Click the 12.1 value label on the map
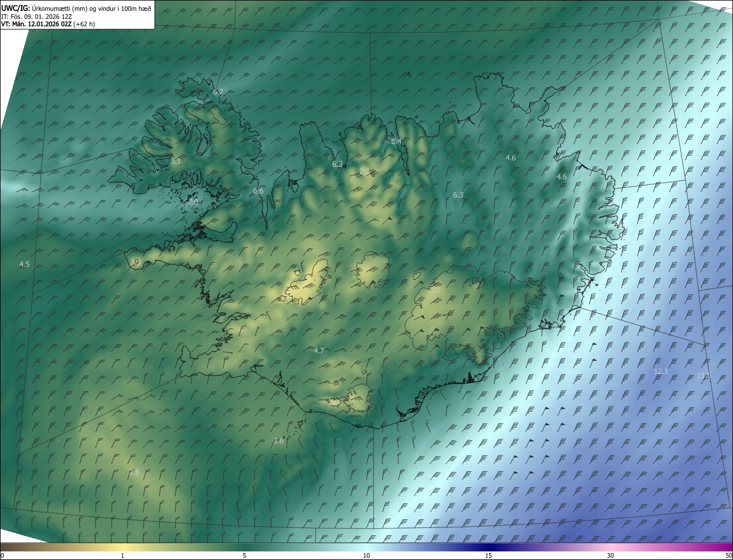 pos(661,371)
